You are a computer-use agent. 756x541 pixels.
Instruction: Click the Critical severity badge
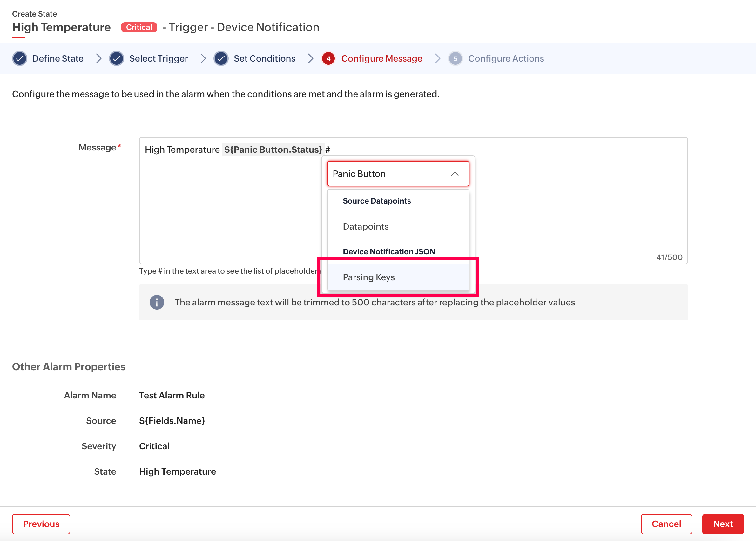(x=139, y=27)
